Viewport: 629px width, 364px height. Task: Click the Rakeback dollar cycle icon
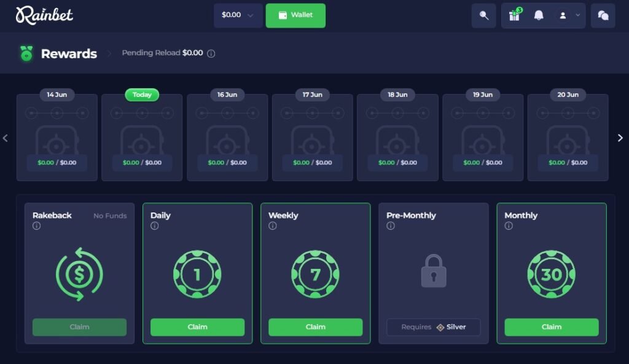click(x=79, y=274)
